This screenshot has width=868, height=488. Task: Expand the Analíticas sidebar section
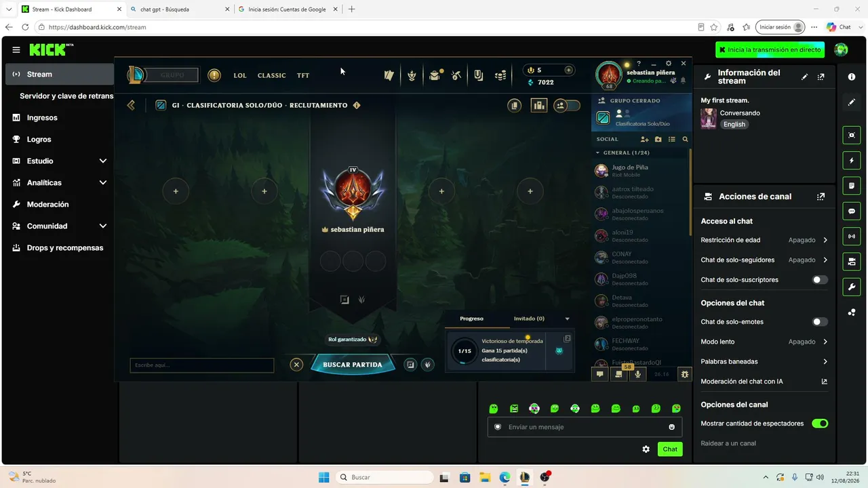pyautogui.click(x=103, y=182)
